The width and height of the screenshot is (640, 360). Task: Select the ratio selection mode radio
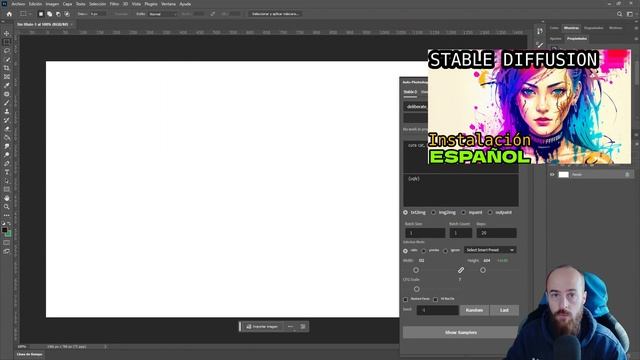point(405,251)
